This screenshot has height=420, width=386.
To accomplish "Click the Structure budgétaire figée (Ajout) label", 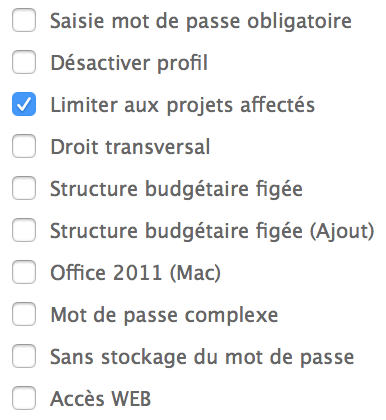I will [x=212, y=231].
